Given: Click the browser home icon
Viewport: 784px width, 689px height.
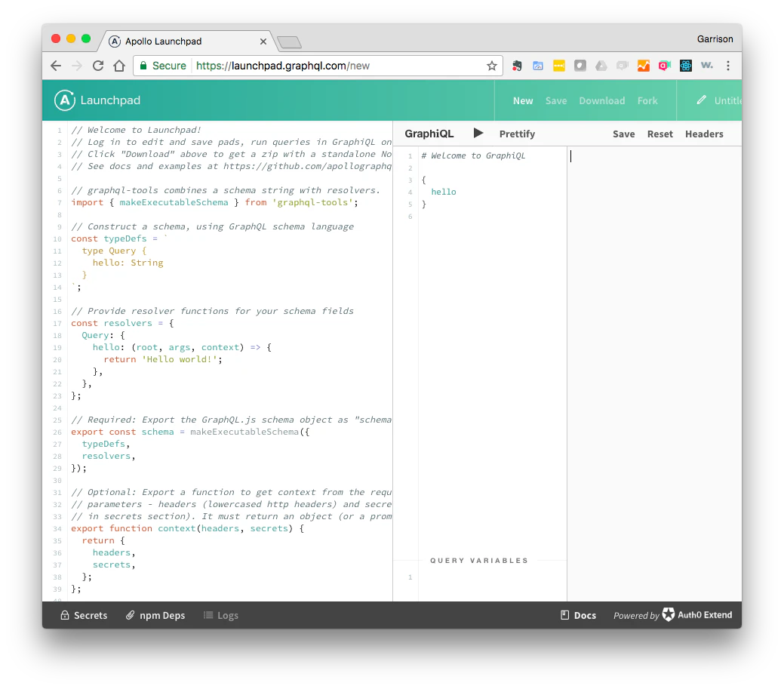Looking at the screenshot, I should pos(119,66).
